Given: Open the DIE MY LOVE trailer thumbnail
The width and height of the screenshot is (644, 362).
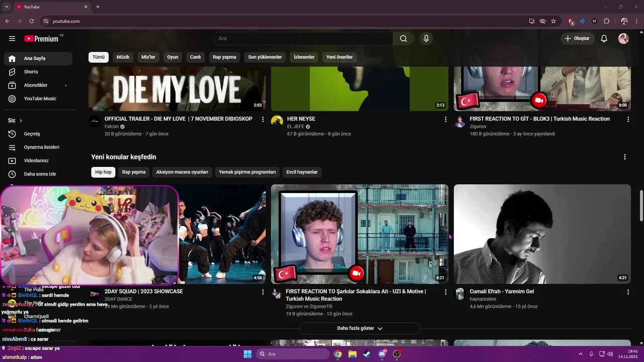Looking at the screenshot, I should (177, 89).
